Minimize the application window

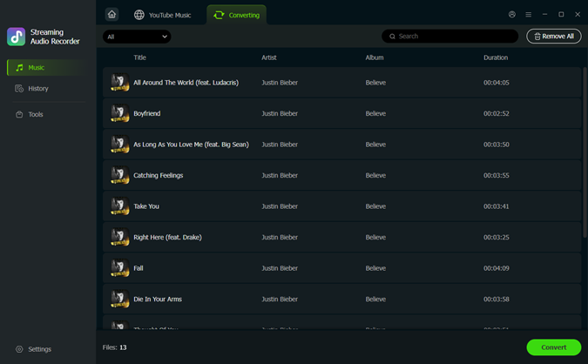coord(544,14)
